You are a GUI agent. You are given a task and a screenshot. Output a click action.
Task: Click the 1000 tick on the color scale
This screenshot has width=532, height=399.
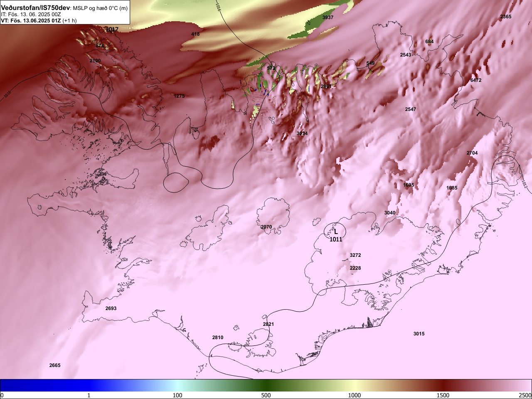coord(355,395)
